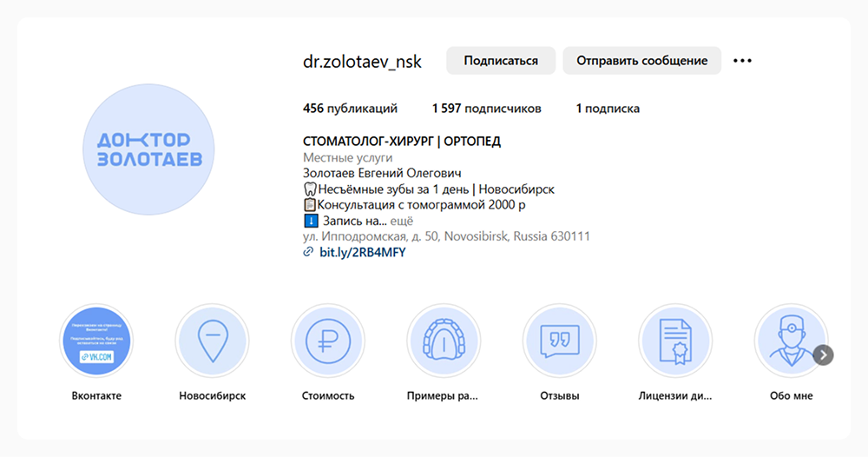Click the Отправить сообщение button
Screen dimensions: 868x457
(641, 61)
